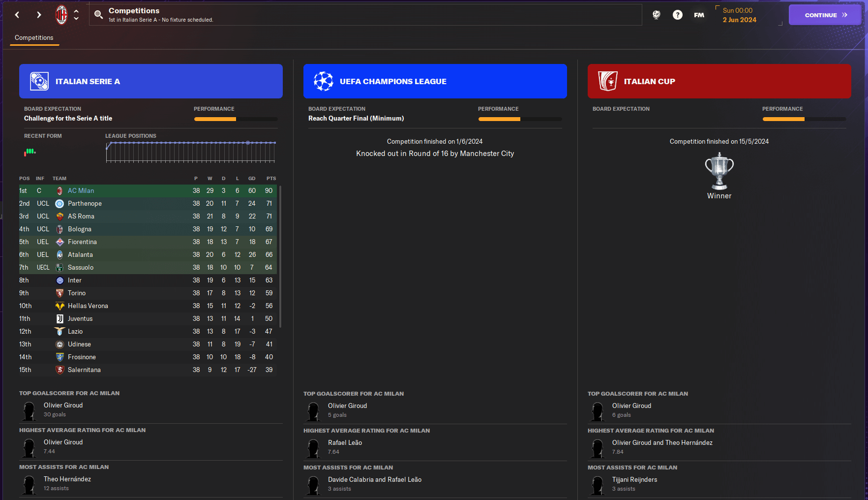
Task: Open Olivier Giroud as Serie A top goalscorer
Action: click(63, 406)
